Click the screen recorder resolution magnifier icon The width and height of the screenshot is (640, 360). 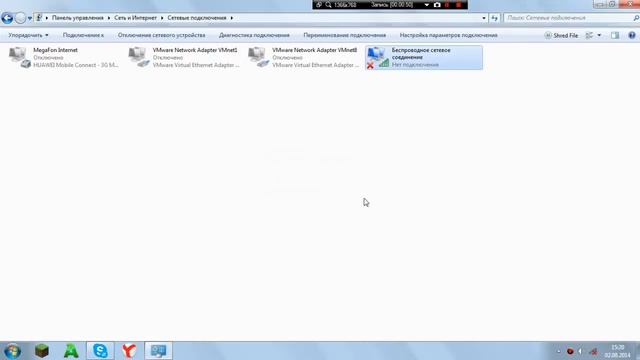328,5
